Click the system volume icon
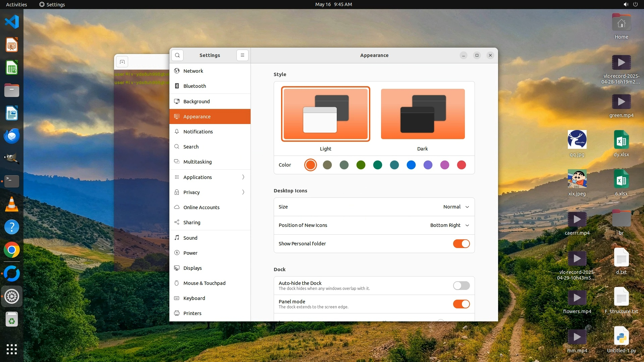Viewport: 644px width, 362px height. [x=626, y=4]
